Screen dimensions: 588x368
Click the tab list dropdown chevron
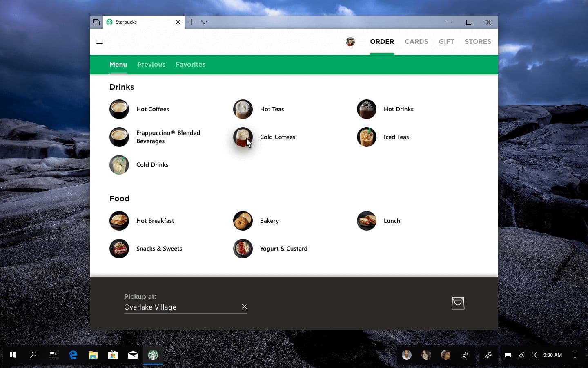204,22
